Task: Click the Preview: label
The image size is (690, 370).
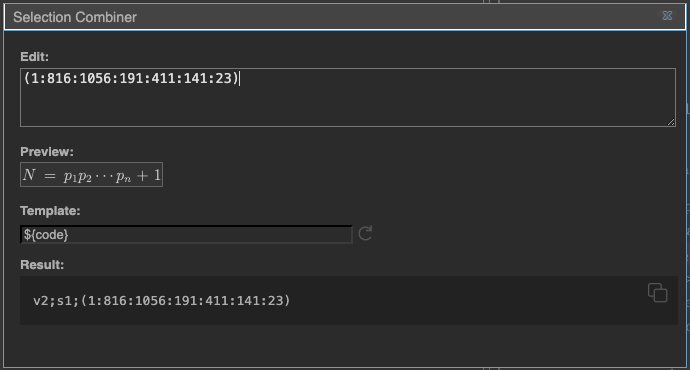Action: click(47, 152)
